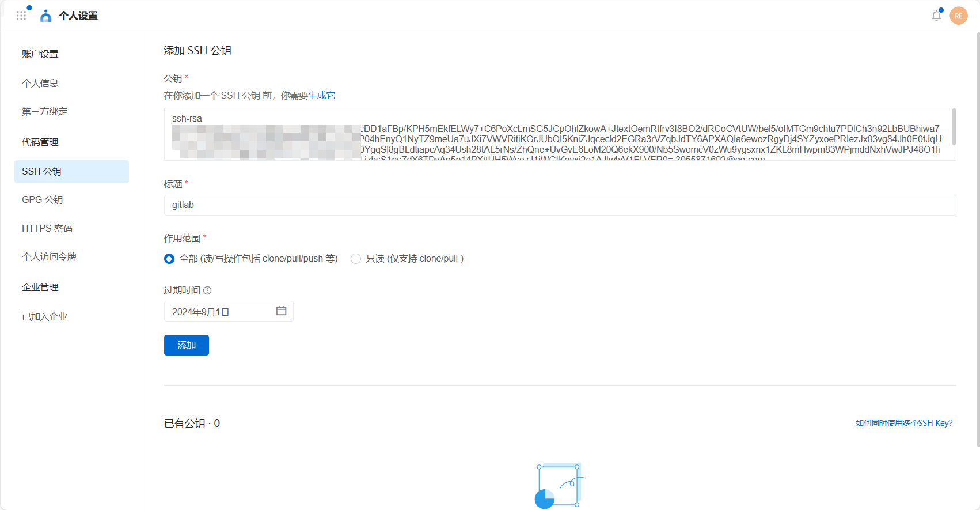Click inside the 公钥 ssh-rsa text area
Screen dimensions: 980x510
coord(560,134)
